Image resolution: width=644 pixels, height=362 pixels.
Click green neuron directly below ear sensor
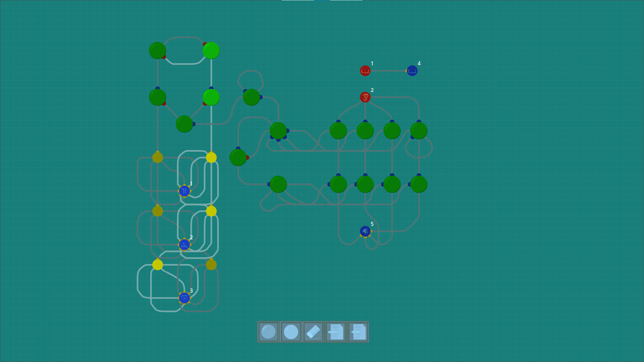365,130
